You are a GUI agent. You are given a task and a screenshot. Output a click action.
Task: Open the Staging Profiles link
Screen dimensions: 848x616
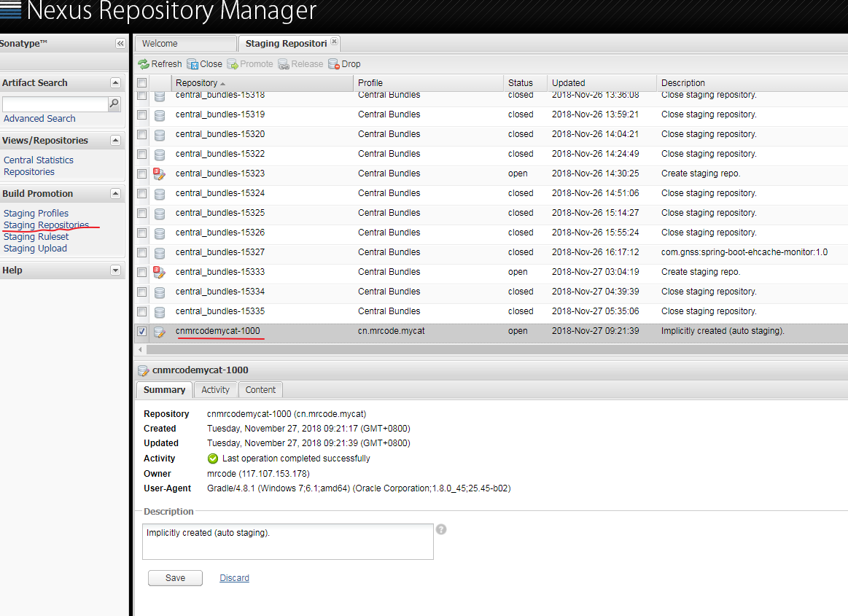point(36,214)
